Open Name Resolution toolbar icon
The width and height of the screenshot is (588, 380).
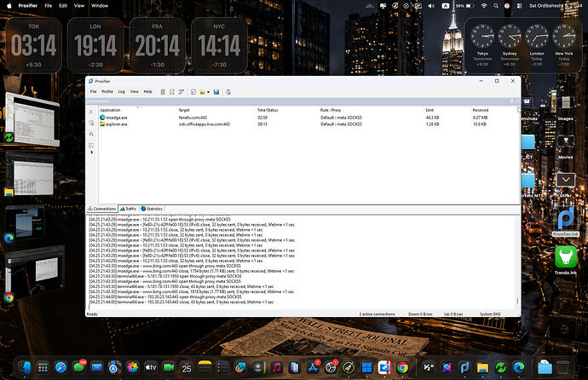click(x=182, y=92)
